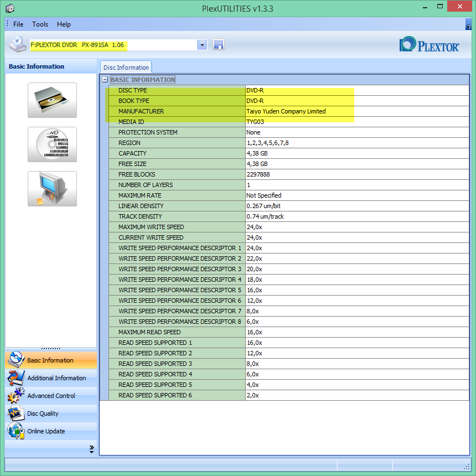The height and width of the screenshot is (476, 476).
Task: Click the Basic Information disc icon
Action: point(16,359)
